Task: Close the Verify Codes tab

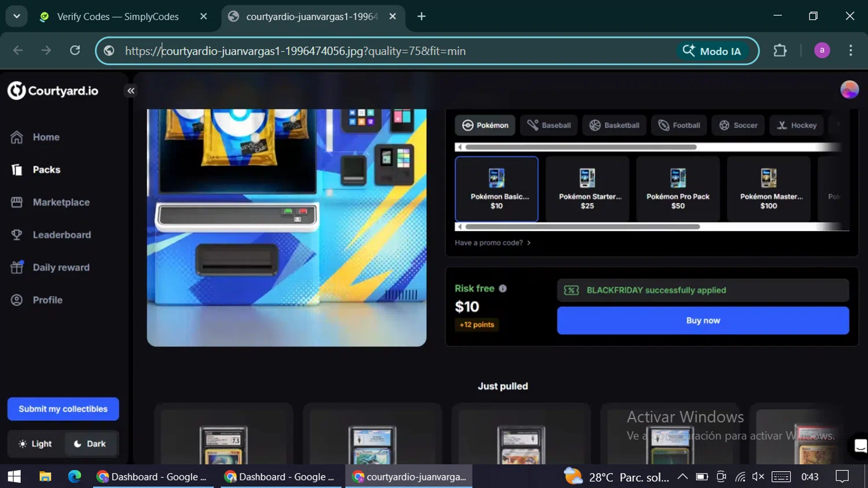Action: (x=204, y=17)
